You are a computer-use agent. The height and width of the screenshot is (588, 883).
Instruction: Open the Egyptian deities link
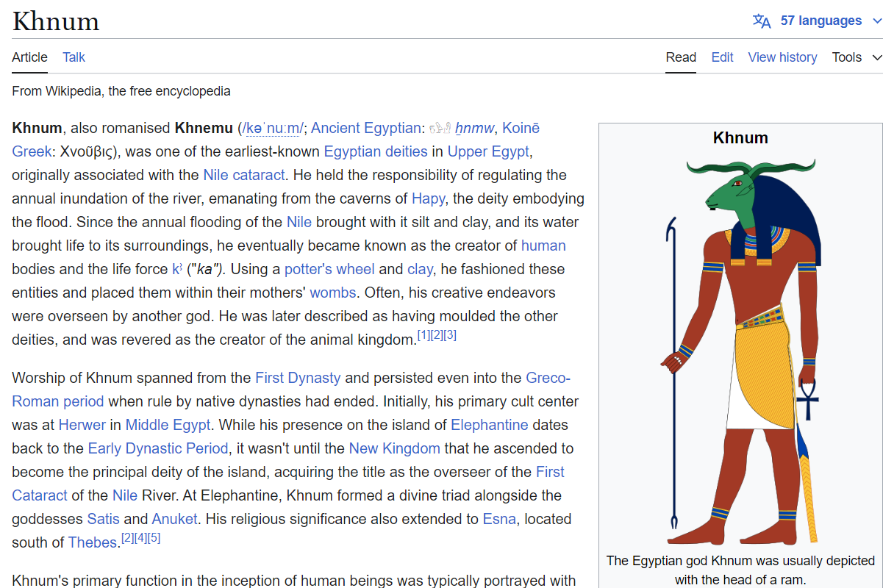(376, 151)
